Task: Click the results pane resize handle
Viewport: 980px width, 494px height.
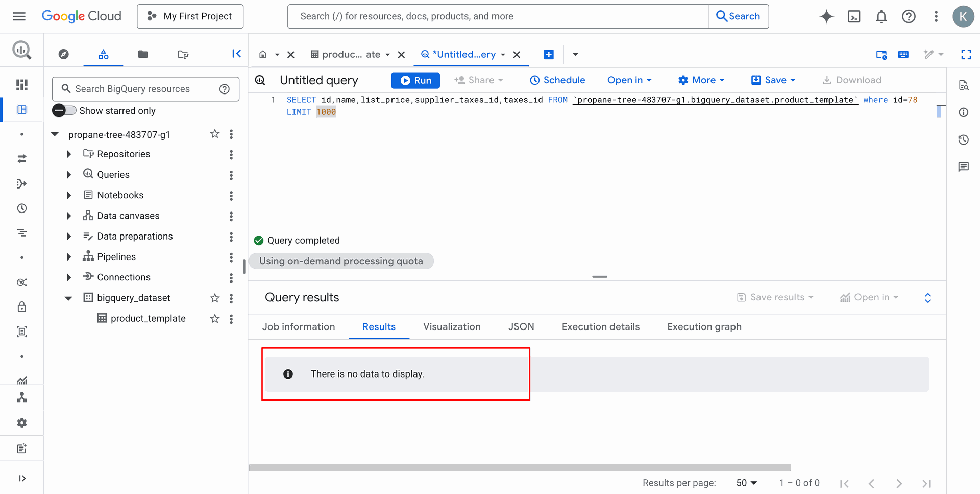Action: tap(600, 277)
